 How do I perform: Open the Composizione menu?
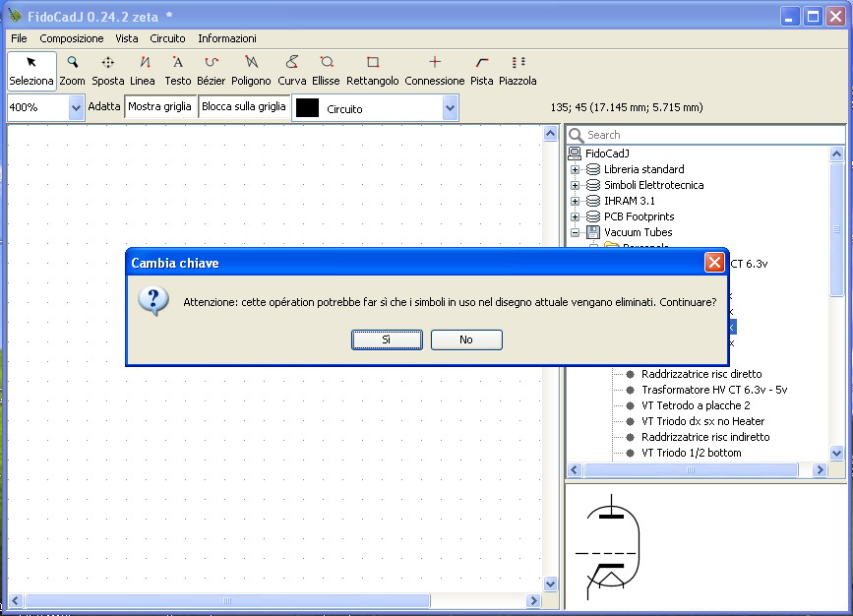tap(71, 38)
